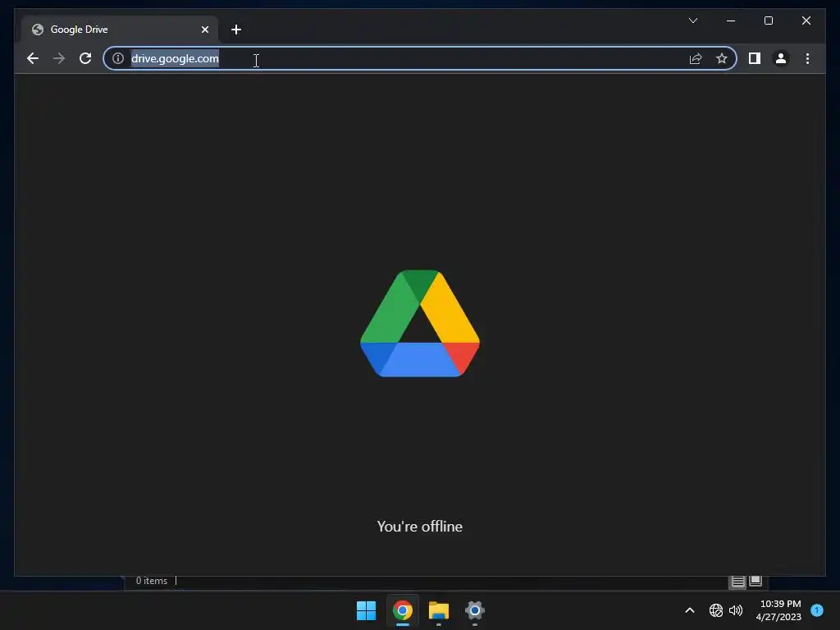
Task: Close the Chrome window
Action: tap(806, 21)
